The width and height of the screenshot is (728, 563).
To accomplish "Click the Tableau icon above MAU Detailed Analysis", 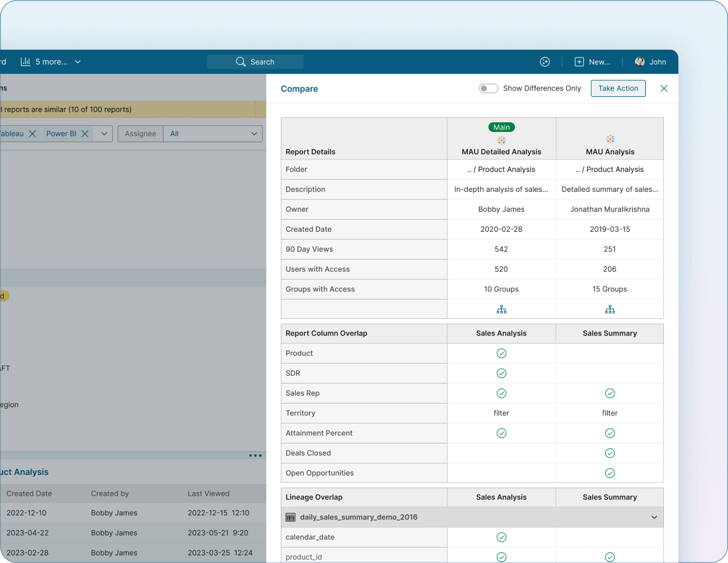I will point(501,140).
